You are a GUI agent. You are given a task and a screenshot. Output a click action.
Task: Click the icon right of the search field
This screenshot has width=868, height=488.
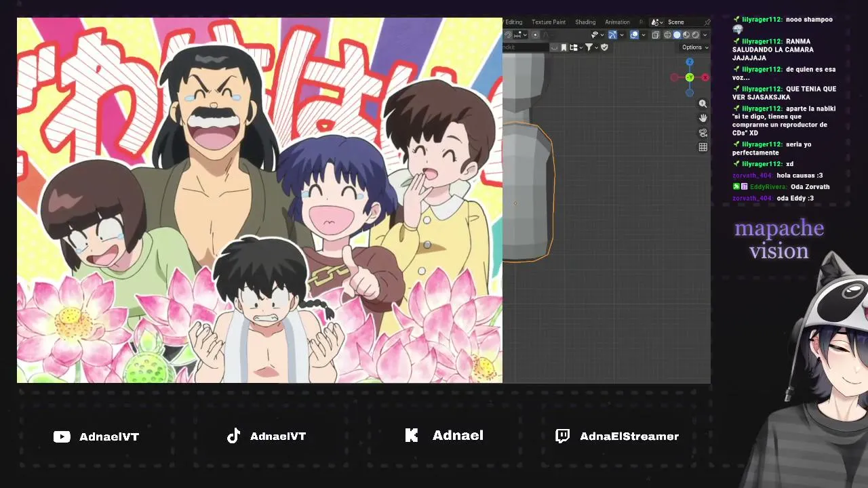pyautogui.click(x=554, y=47)
